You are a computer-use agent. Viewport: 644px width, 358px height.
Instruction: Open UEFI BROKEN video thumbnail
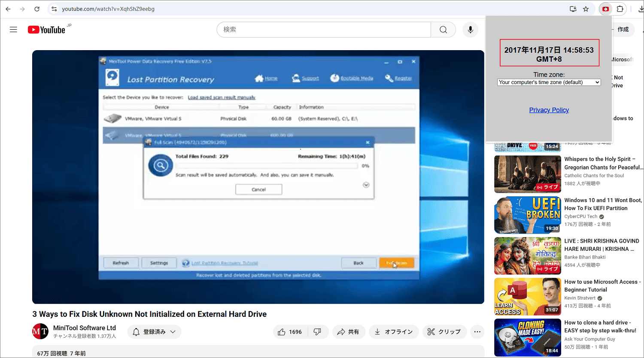tap(528, 215)
